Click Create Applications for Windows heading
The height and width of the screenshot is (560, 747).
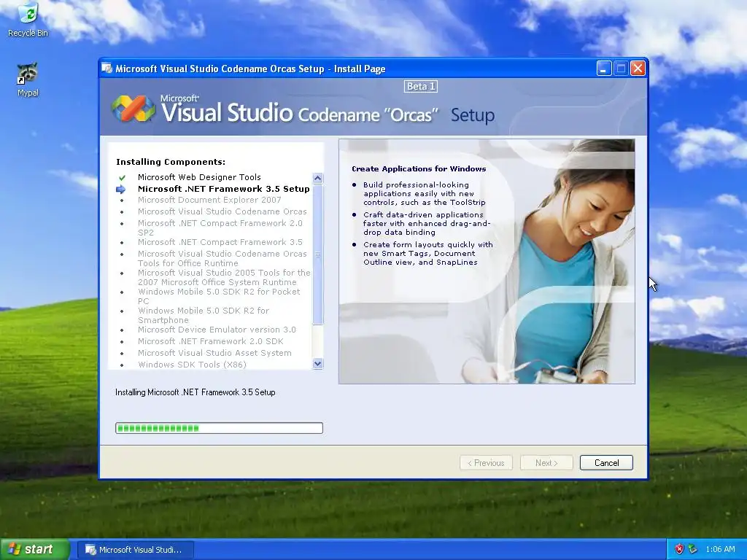coord(419,168)
